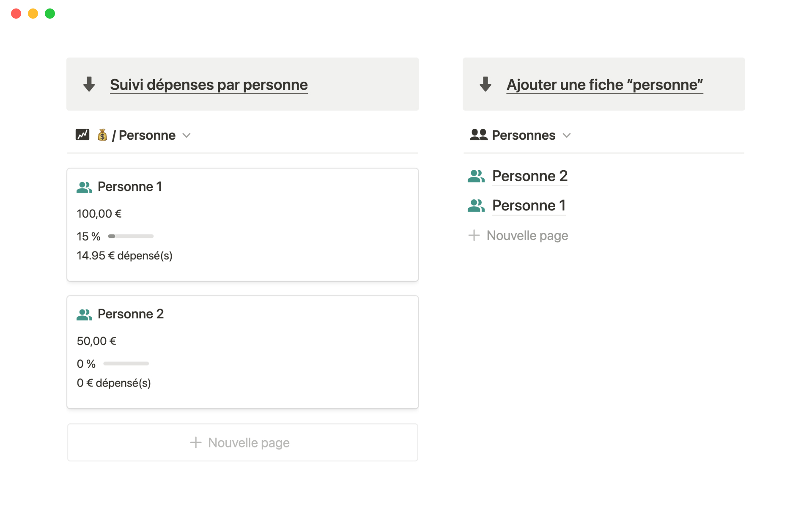812x508 pixels.
Task: Click the teal people icon in Personne 2 card
Action: (84, 315)
